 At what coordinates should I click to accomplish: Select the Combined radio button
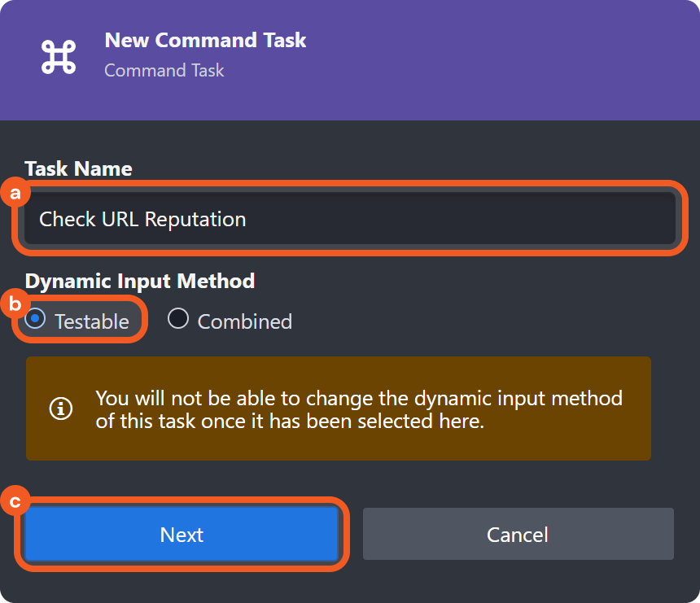[x=178, y=319]
